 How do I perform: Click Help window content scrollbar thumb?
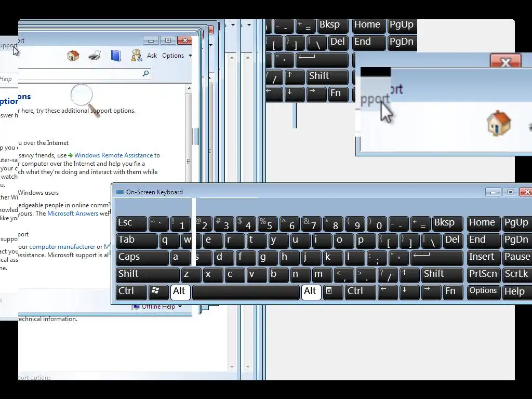tap(189, 162)
